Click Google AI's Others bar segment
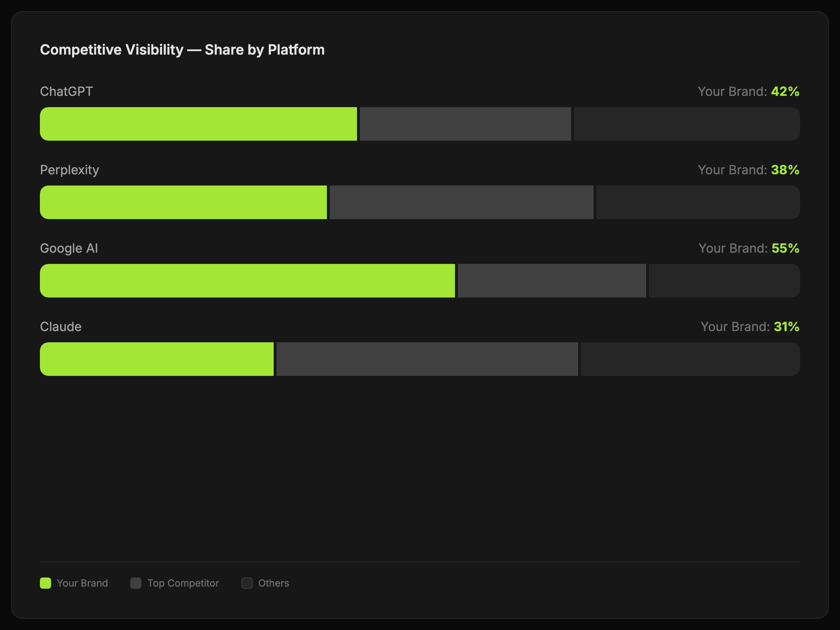840x630 pixels. tap(724, 281)
